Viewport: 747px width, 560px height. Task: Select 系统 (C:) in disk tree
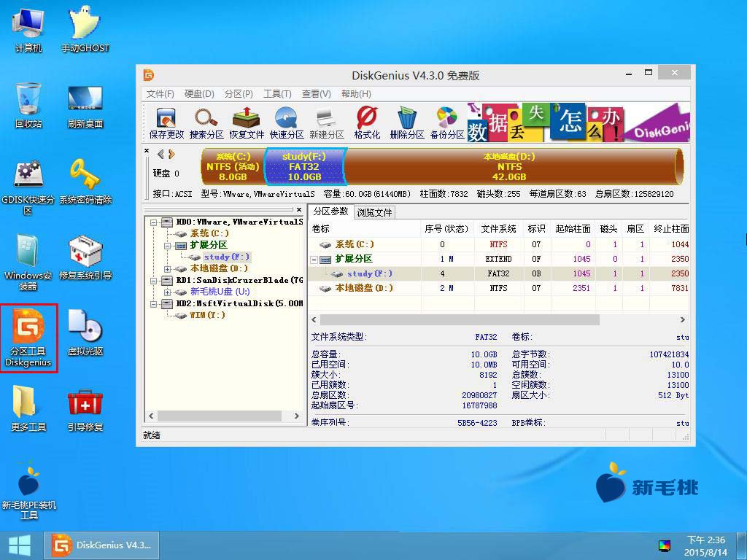209,233
